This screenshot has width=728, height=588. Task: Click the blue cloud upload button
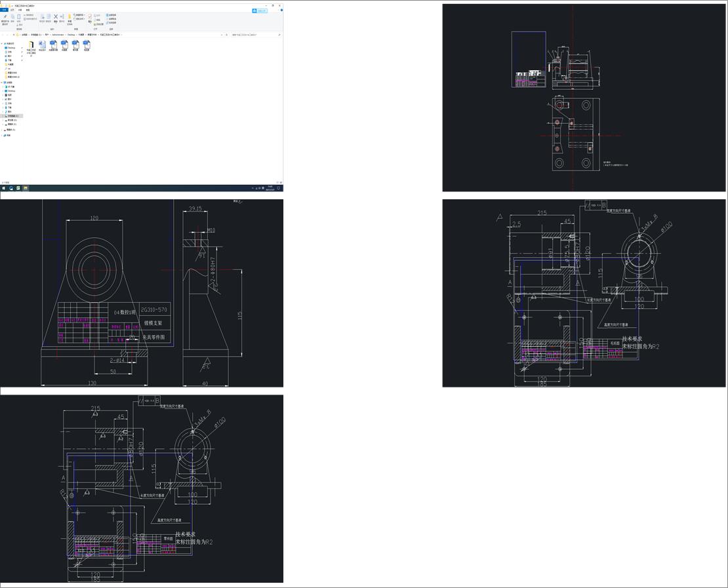[x=260, y=10]
